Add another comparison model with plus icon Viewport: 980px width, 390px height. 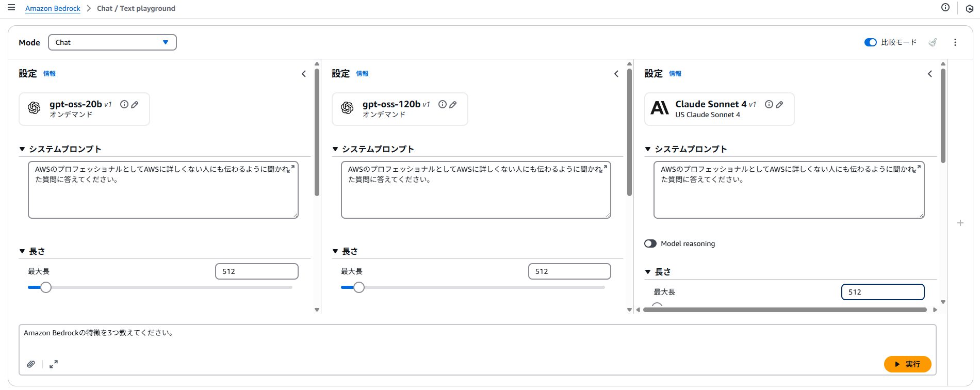pos(960,223)
